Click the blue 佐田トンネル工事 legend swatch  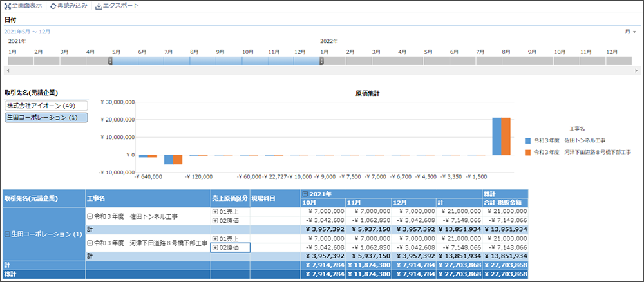[x=528, y=140]
